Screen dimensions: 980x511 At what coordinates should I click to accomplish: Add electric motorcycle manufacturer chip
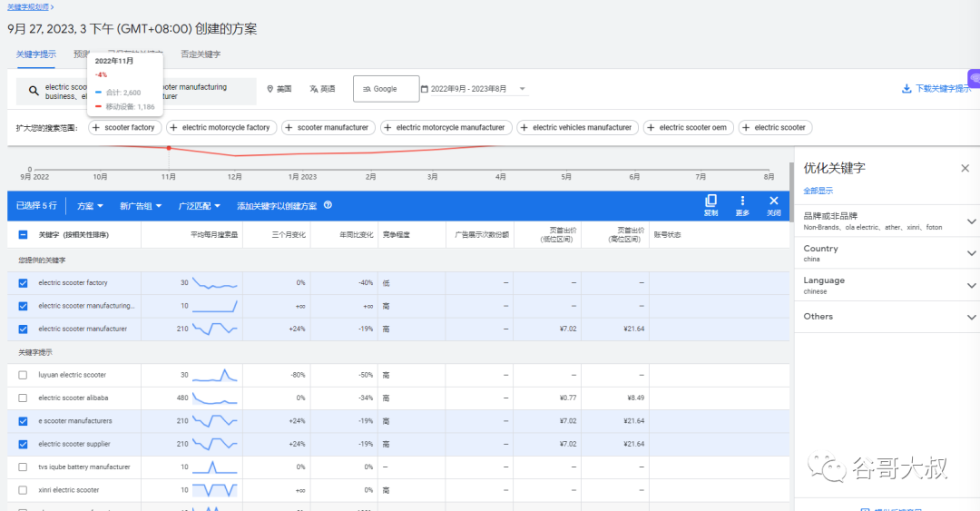446,128
